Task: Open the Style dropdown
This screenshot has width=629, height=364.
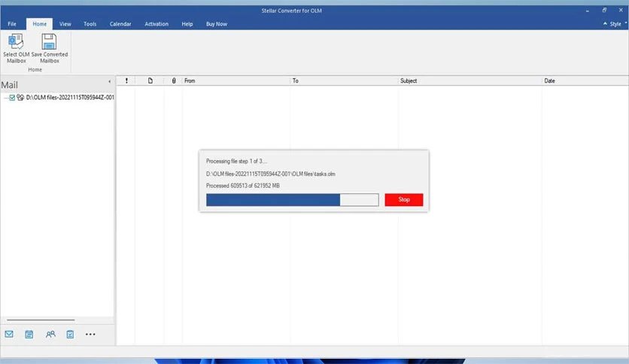Action: point(618,24)
